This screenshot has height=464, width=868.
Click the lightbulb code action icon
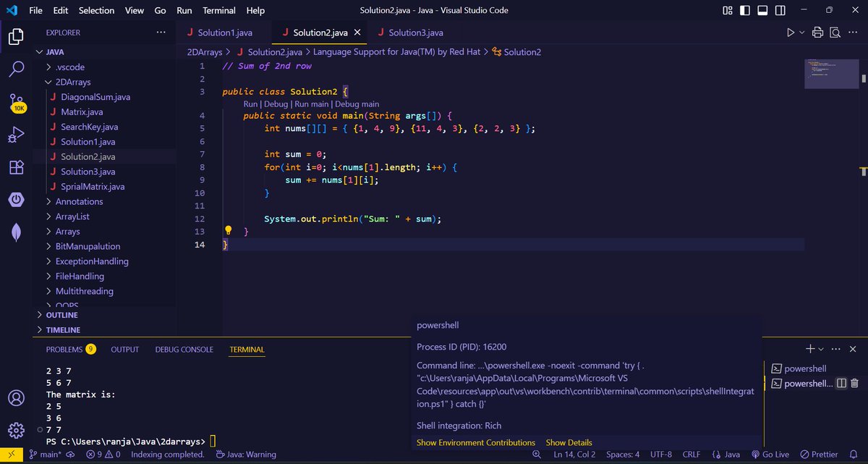228,231
